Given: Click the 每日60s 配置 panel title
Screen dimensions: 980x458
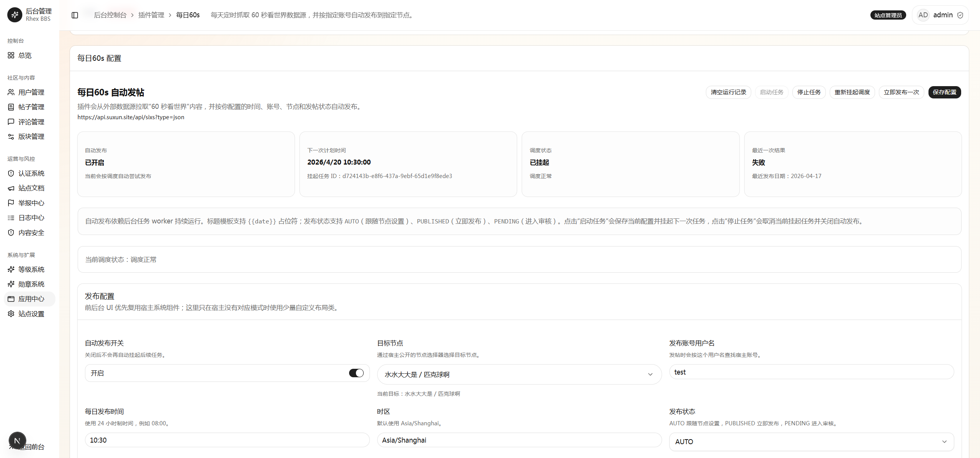Looking at the screenshot, I should coord(99,58).
